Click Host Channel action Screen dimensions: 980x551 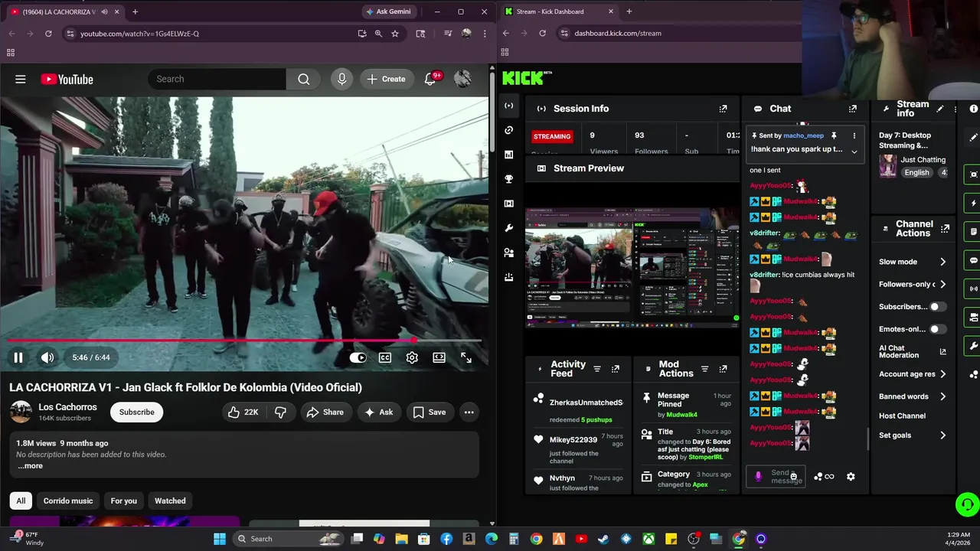[x=902, y=416]
